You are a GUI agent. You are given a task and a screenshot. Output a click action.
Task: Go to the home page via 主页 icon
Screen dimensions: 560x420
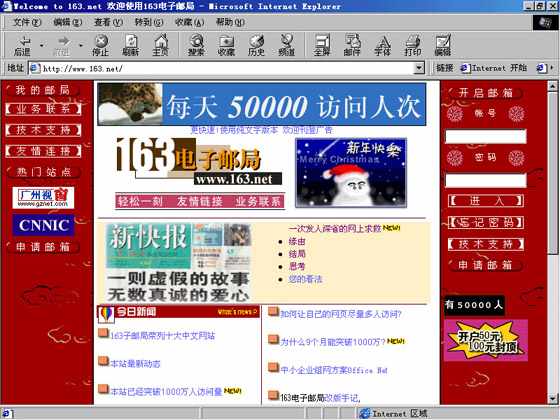(x=160, y=45)
